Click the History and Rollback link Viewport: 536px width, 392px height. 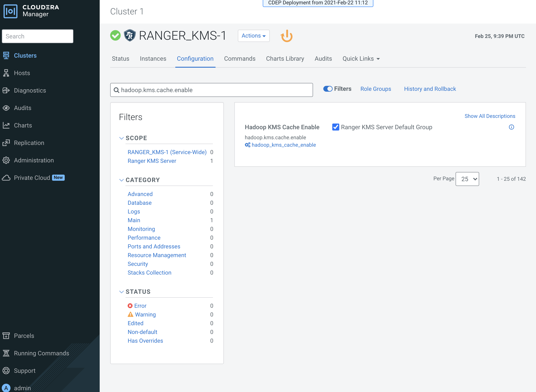(x=430, y=89)
